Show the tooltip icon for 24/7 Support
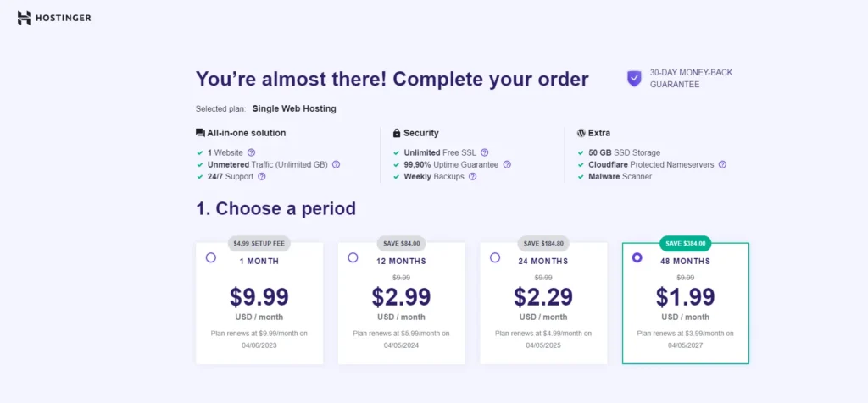The width and height of the screenshot is (868, 403). tap(262, 177)
